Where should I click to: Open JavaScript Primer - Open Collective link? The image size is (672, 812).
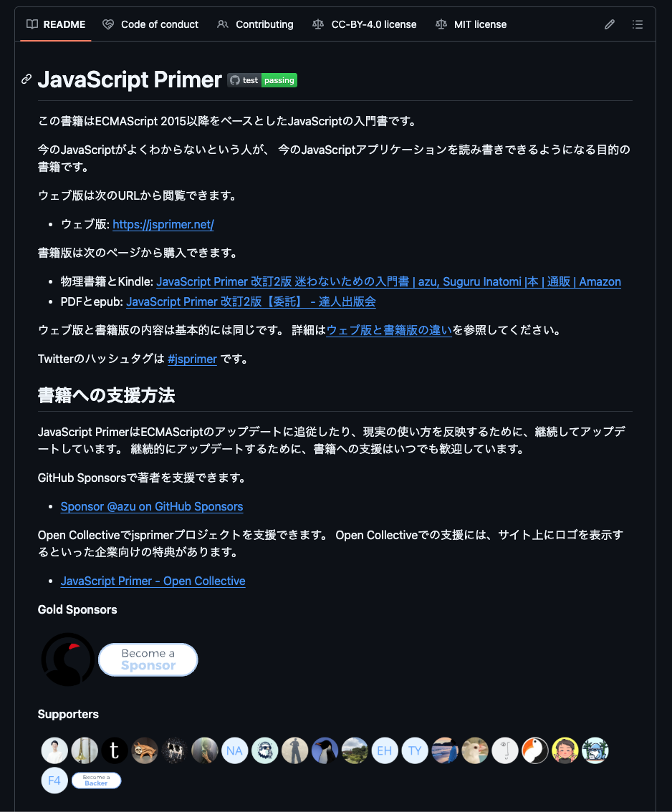[x=153, y=581]
